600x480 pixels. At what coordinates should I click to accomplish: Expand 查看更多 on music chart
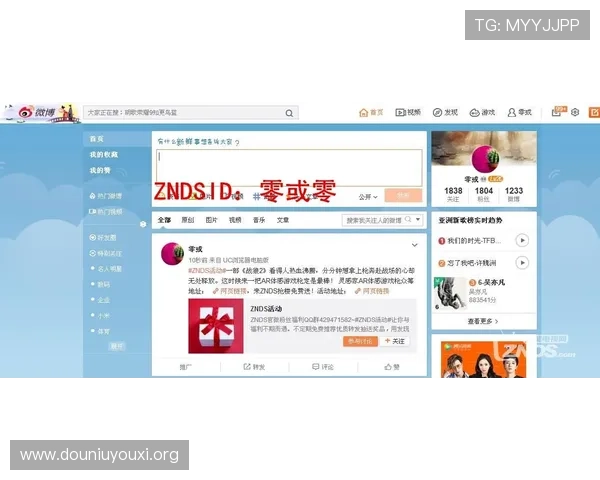pos(483,321)
